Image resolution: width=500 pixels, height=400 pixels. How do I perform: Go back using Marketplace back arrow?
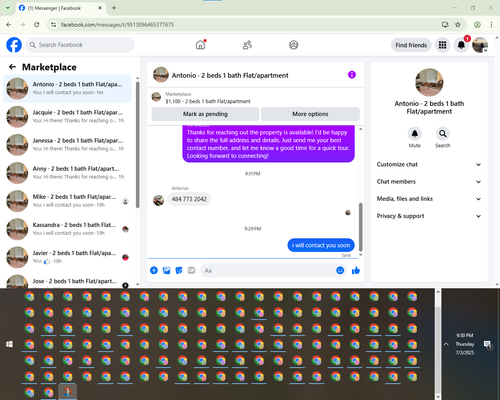tap(12, 67)
